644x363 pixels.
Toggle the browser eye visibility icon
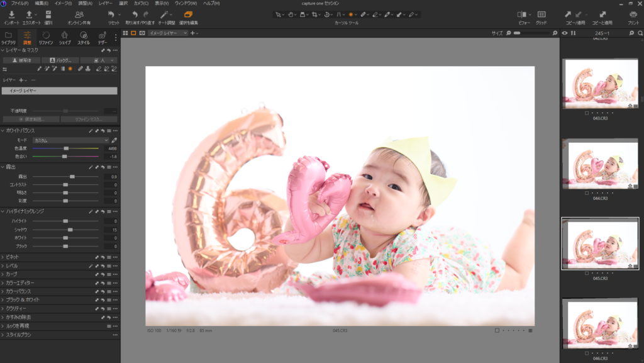click(x=565, y=33)
